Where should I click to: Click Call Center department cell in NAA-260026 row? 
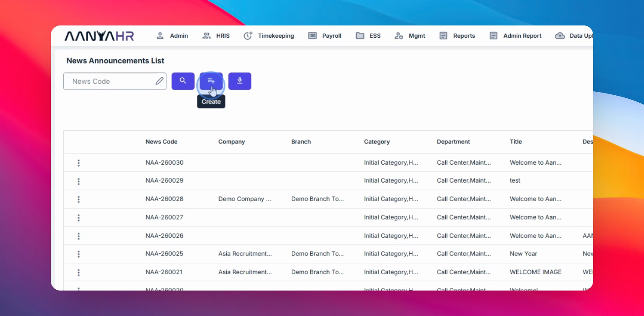464,236
